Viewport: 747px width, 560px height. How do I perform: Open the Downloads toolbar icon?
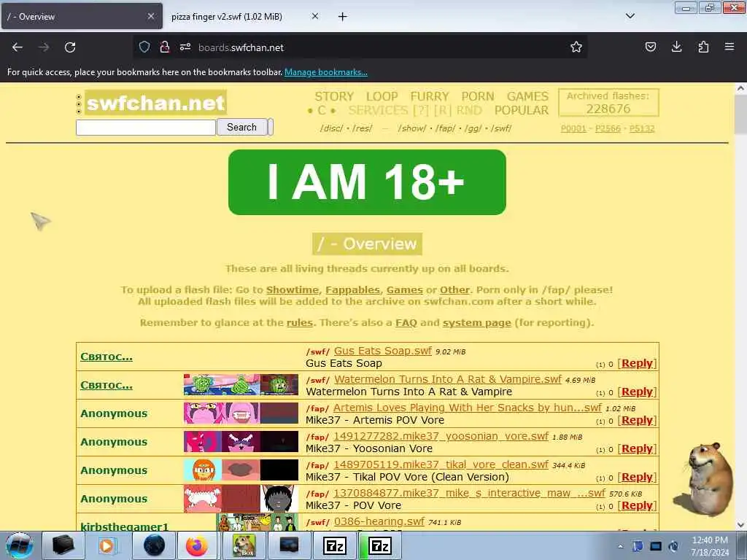pos(676,47)
